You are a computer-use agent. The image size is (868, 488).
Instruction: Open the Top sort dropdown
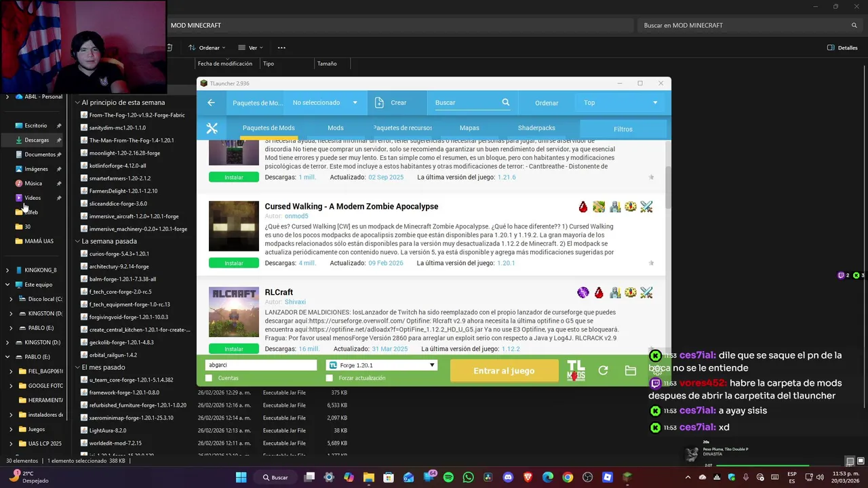[x=620, y=102]
